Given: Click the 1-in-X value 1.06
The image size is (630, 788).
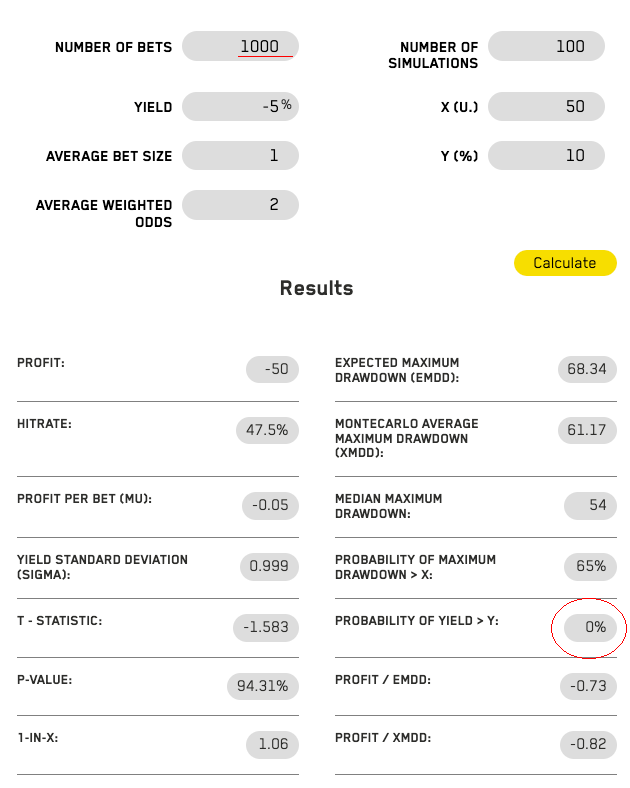Looking at the screenshot, I should pos(271,744).
